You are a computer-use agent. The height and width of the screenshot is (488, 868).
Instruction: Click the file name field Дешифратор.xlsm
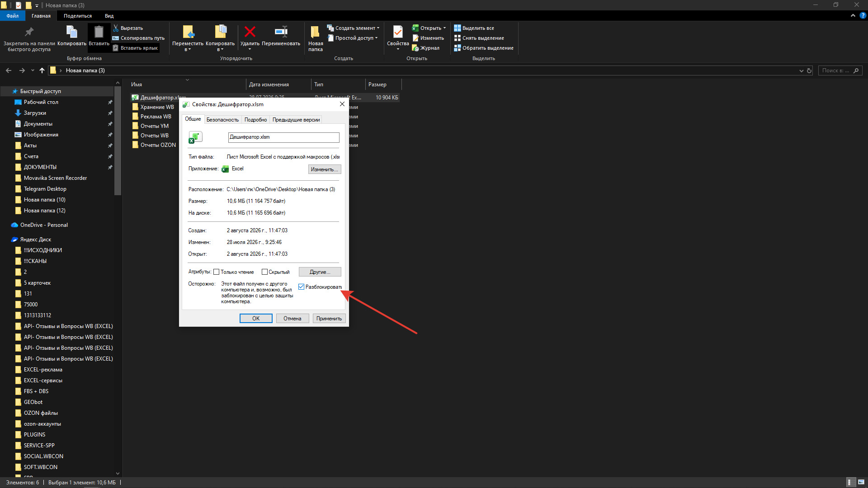click(283, 137)
